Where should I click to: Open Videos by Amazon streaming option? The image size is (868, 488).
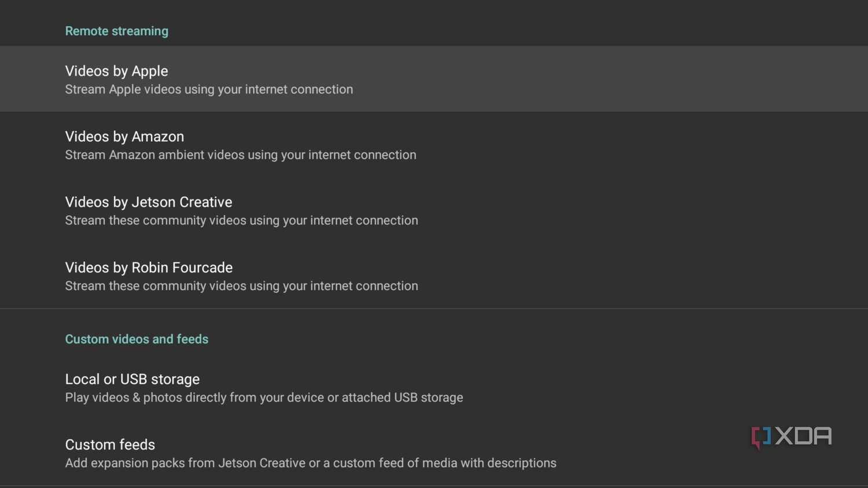434,145
